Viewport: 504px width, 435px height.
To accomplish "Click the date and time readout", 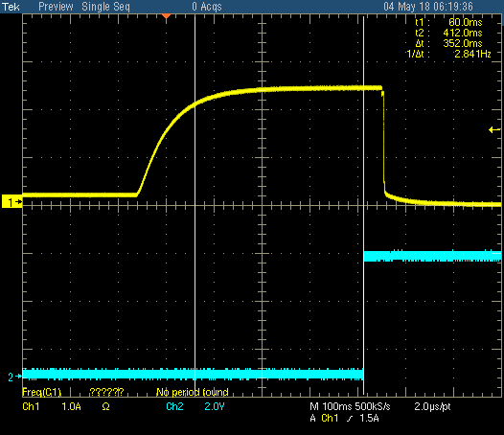I will pos(428,7).
